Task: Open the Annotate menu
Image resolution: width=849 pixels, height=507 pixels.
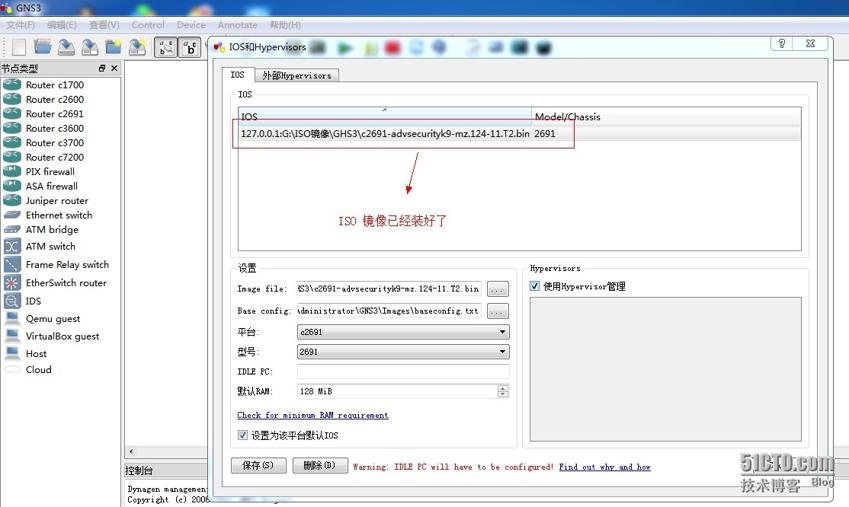Action: [x=238, y=25]
